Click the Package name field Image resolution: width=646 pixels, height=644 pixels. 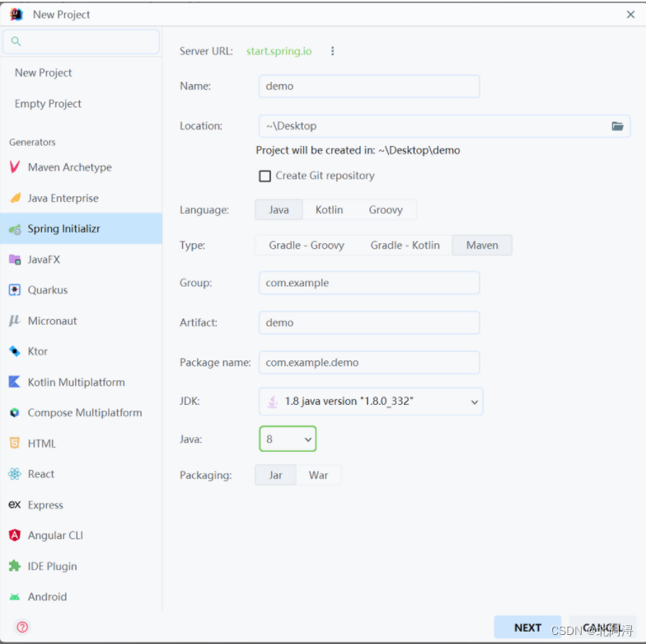(369, 363)
